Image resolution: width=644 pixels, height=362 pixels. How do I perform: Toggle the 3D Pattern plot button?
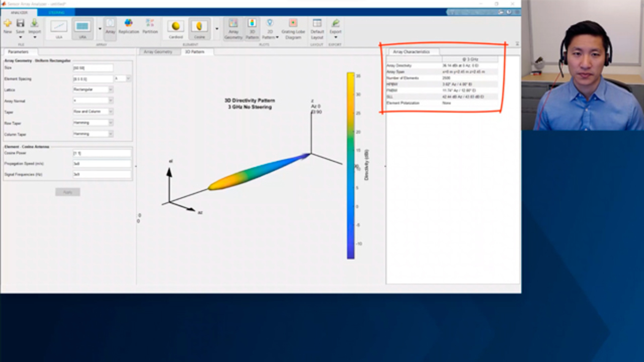tap(252, 29)
